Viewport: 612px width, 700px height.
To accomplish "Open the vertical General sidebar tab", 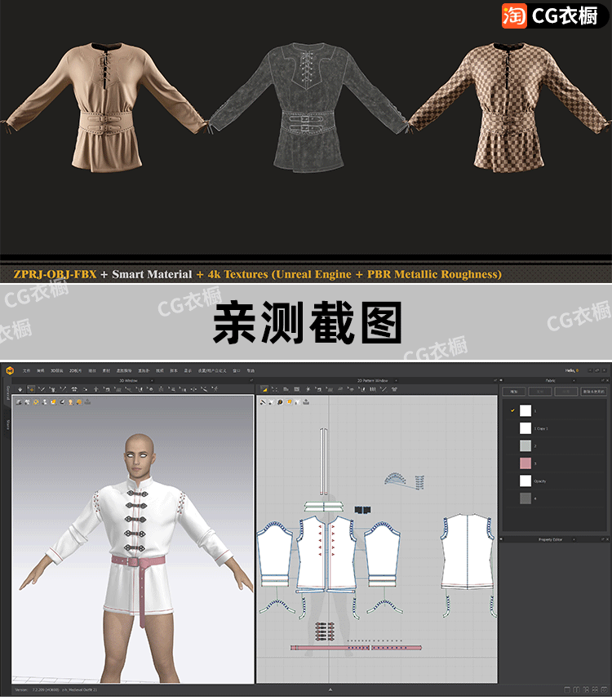I will coord(7,393).
